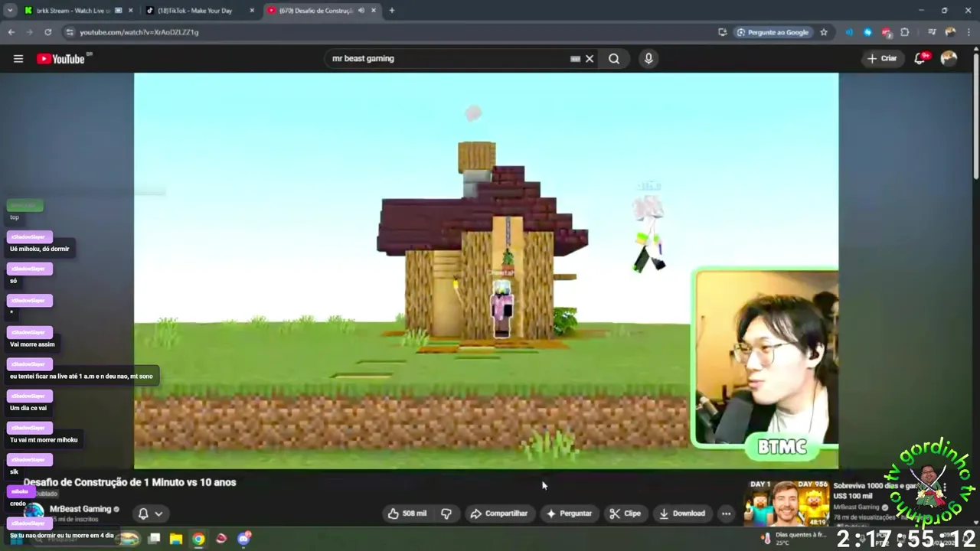
Task: Close the TikTok tab
Action: point(252,11)
